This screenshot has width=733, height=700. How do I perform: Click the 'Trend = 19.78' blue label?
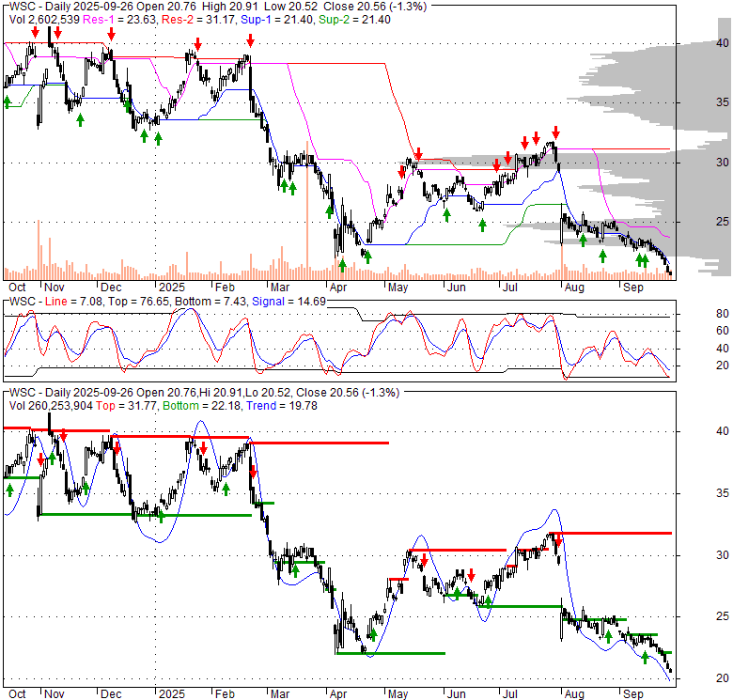pyautogui.click(x=282, y=406)
